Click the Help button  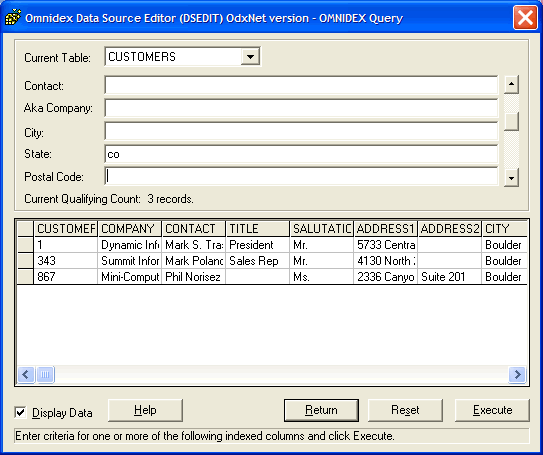pyautogui.click(x=145, y=410)
